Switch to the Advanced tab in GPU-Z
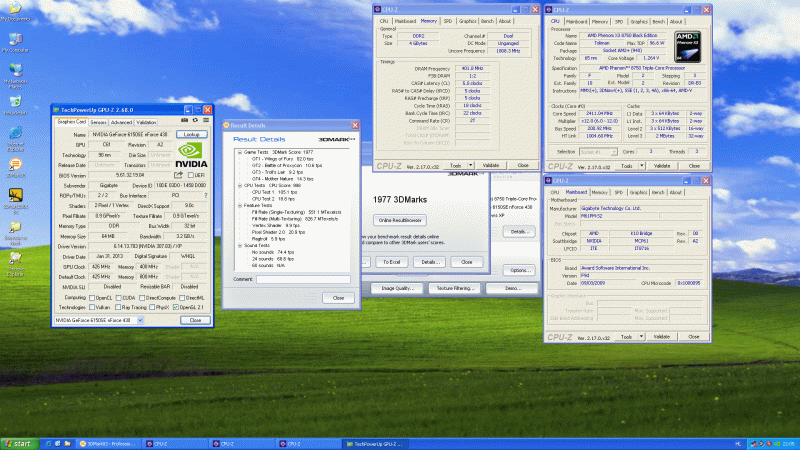The width and height of the screenshot is (800, 450). [121, 122]
